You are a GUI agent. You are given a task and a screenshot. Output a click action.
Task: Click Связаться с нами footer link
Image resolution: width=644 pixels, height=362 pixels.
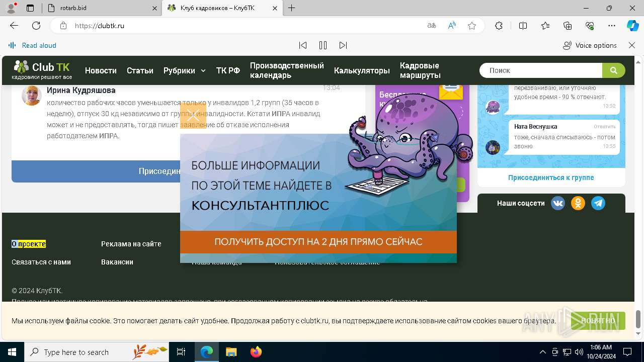pyautogui.click(x=41, y=262)
